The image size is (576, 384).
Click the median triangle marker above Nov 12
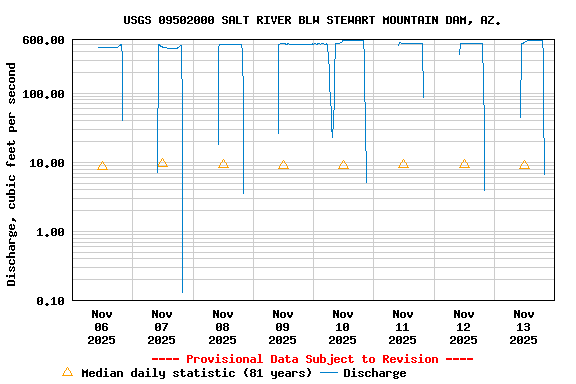464,164
